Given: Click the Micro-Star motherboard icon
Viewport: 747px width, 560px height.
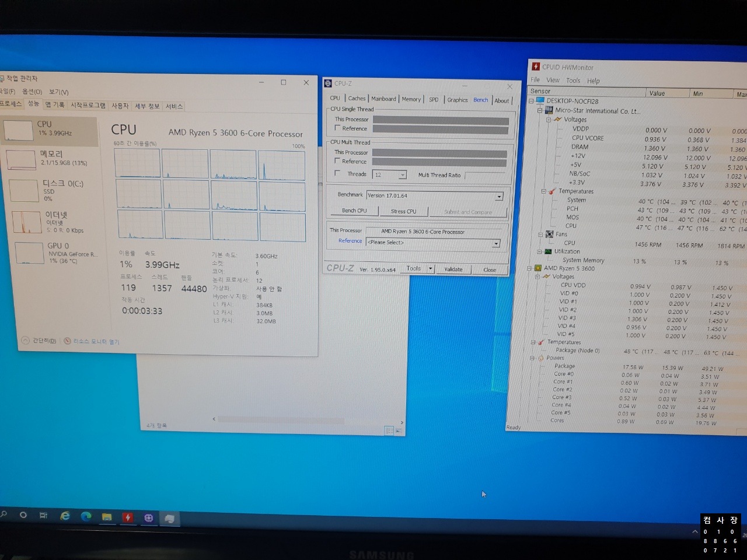Looking at the screenshot, I should (x=549, y=110).
